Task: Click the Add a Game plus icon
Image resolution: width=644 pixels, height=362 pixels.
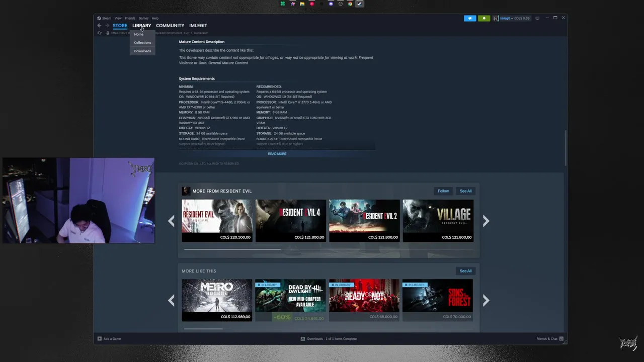Action: [x=100, y=339]
